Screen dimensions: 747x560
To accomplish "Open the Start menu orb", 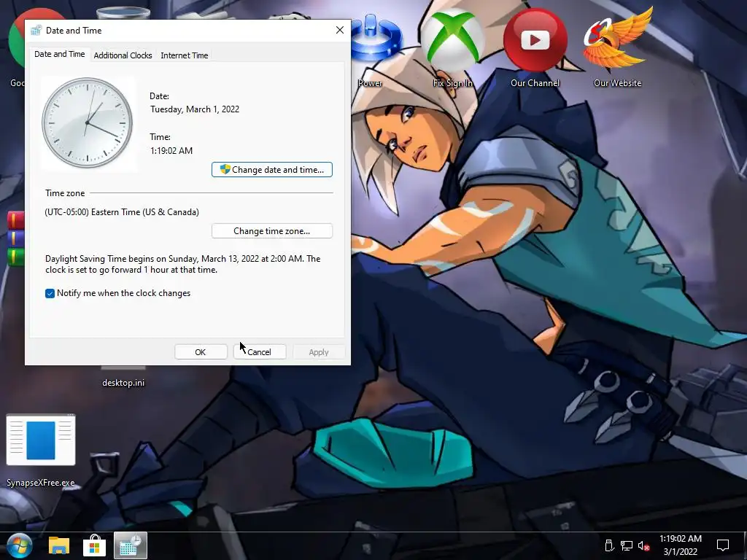I will (20, 545).
